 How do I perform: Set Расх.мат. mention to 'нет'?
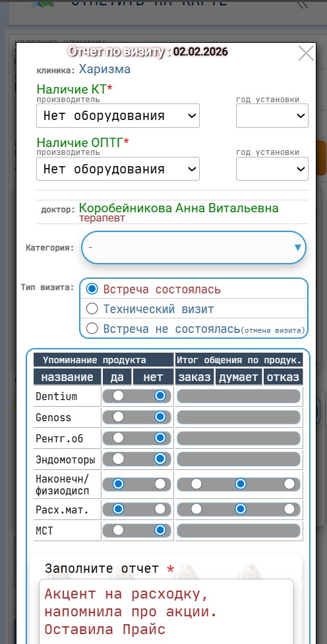click(x=160, y=510)
